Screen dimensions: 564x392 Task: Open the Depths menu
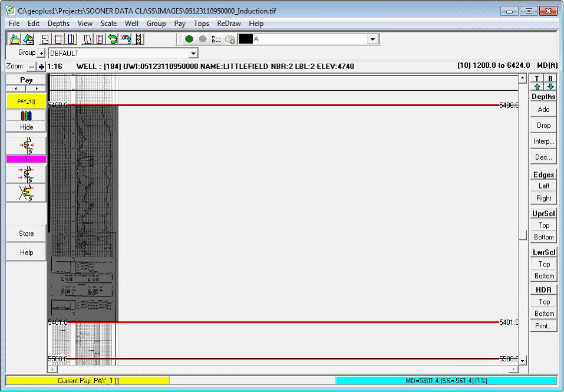point(58,24)
